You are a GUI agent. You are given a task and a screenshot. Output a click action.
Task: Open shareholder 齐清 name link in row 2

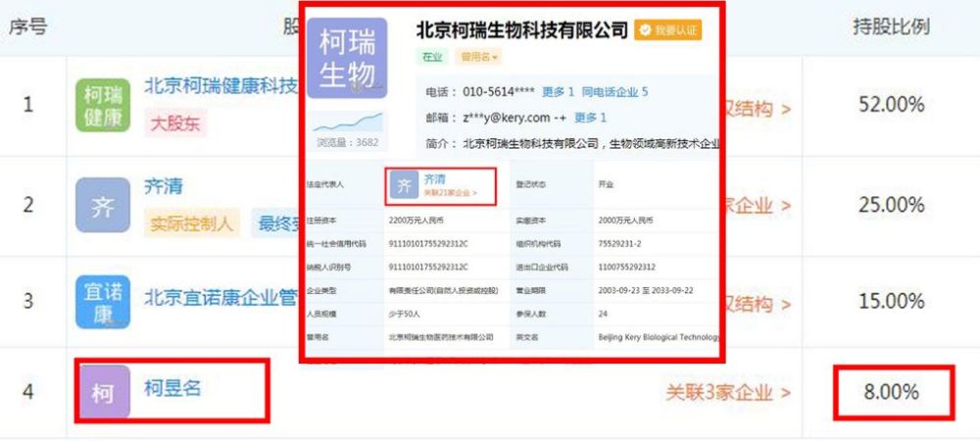coord(163,186)
